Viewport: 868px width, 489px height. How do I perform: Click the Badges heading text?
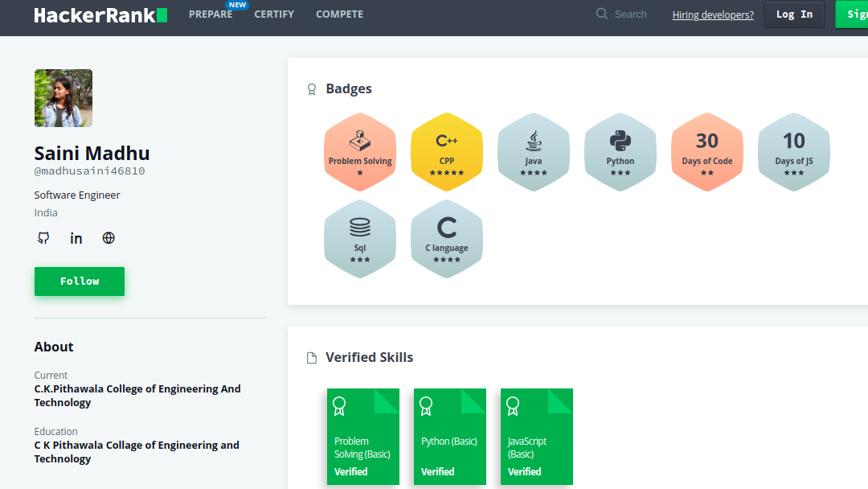click(x=349, y=88)
